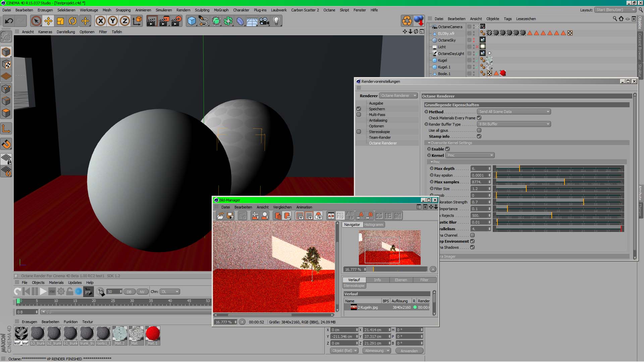Viewport: 644px width, 362px height.
Task: Enable the Use all gpus checkbox
Action: [479, 130]
